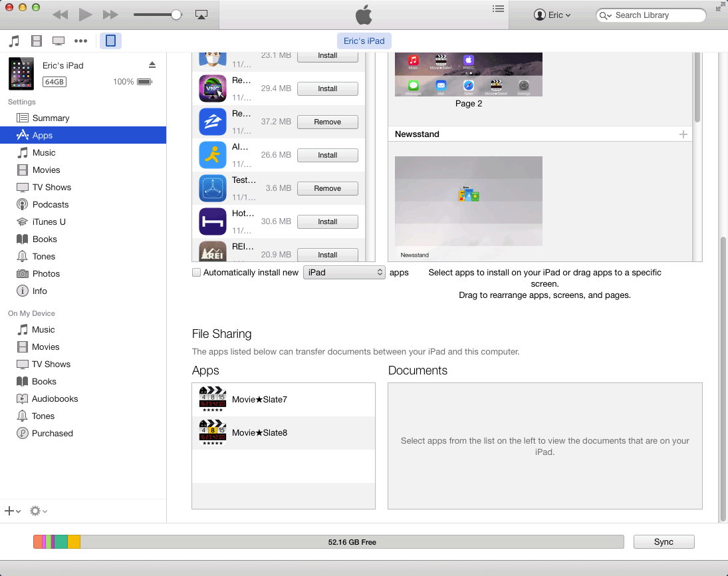Click the Search Library field
728x576 pixels.
pyautogui.click(x=655, y=15)
